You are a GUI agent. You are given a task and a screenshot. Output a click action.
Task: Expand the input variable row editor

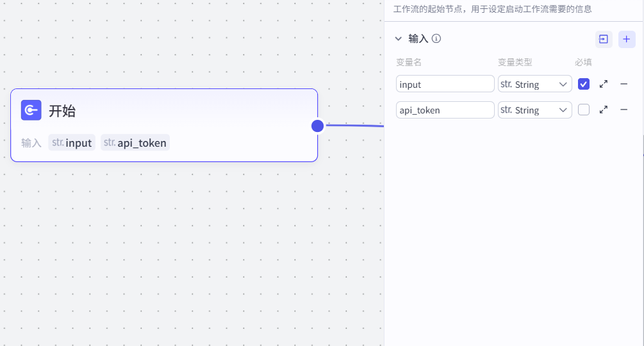click(x=604, y=84)
